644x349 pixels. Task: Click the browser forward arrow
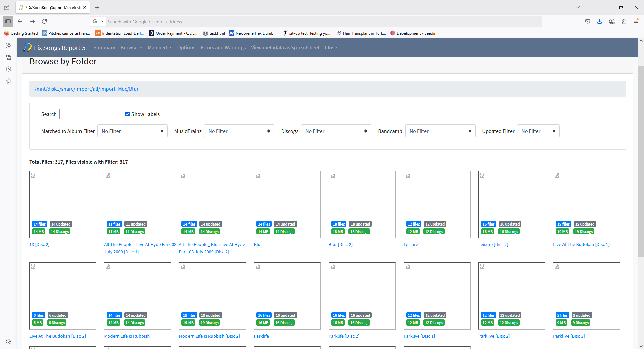[32, 21]
